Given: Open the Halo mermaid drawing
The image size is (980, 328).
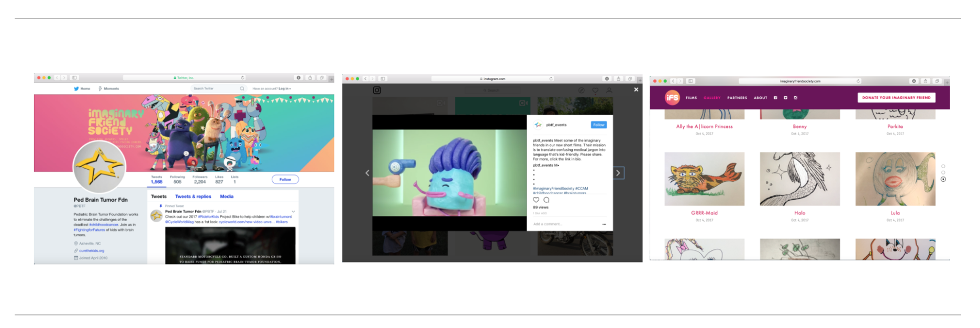Looking at the screenshot, I should [x=800, y=179].
